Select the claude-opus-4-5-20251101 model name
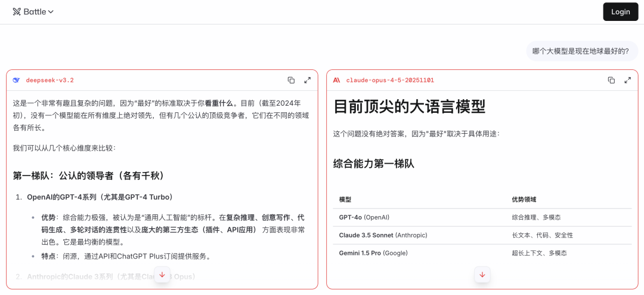 [x=390, y=80]
